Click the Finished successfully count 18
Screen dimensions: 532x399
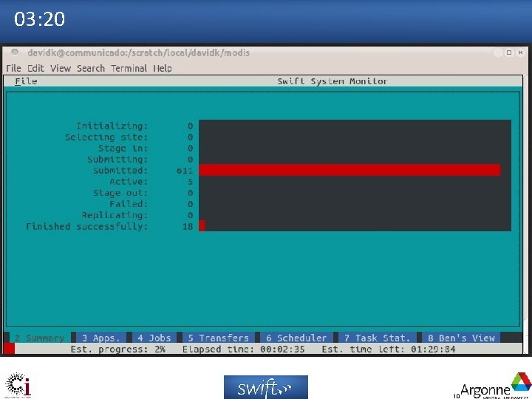tap(188, 226)
